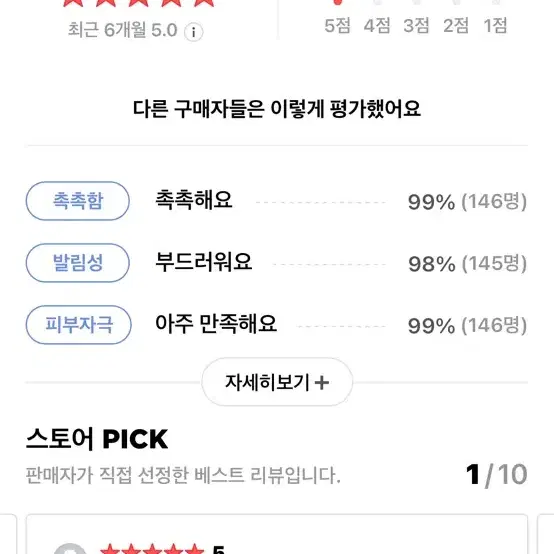Click the 스토어 PICK heading

tap(97, 439)
